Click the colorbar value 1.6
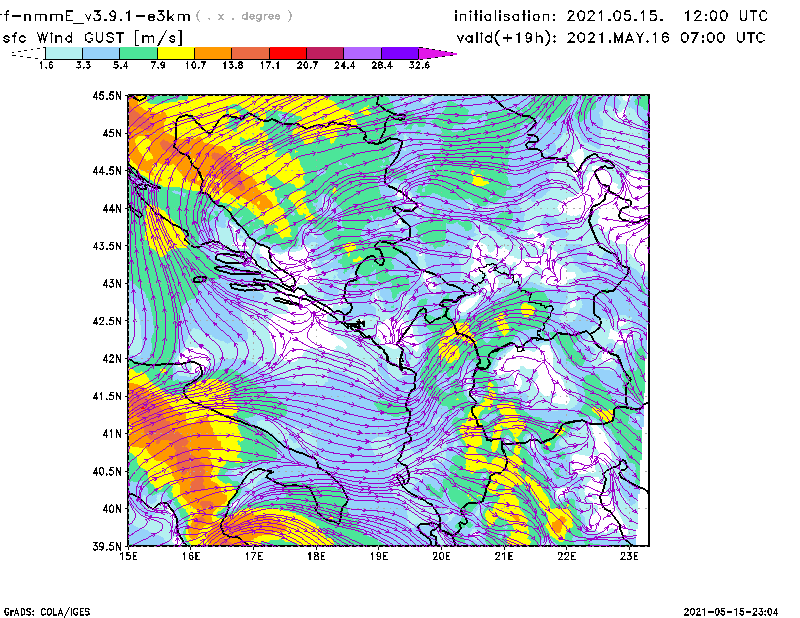 [46, 65]
